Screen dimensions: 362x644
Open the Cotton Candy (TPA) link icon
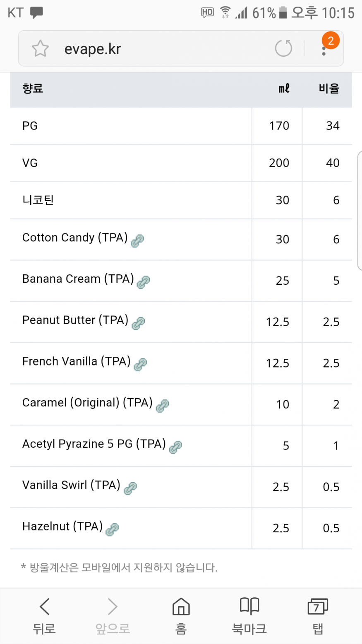click(137, 240)
